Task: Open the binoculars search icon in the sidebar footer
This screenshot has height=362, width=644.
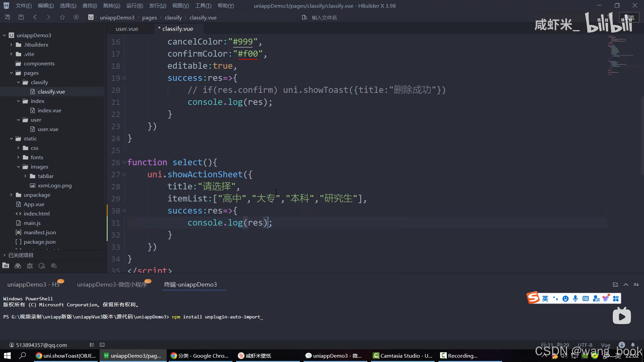Action: [18, 266]
